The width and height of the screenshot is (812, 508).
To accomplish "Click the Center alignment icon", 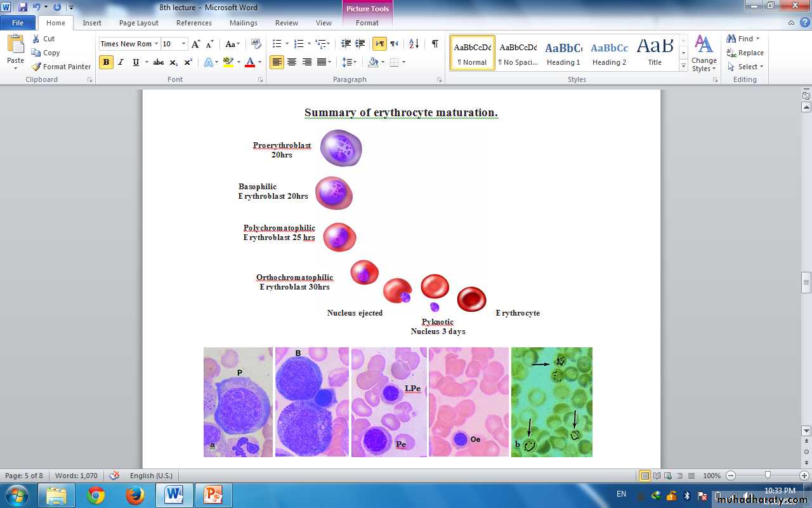I will click(x=292, y=62).
